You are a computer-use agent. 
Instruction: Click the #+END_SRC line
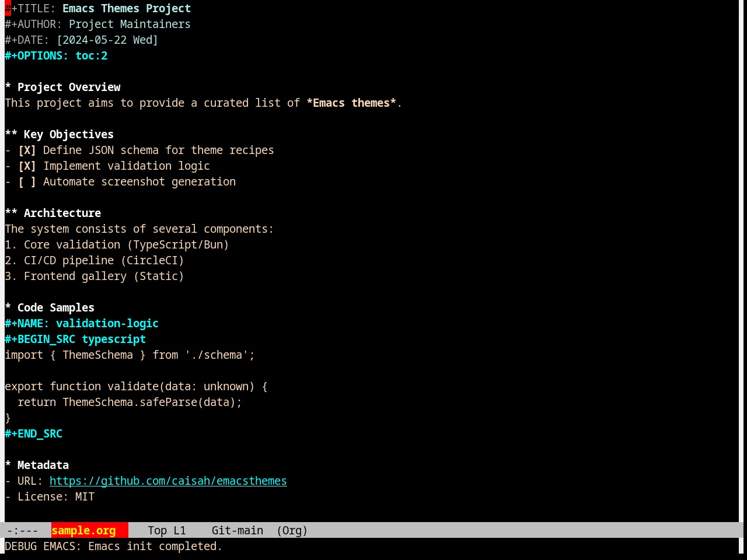point(33,434)
